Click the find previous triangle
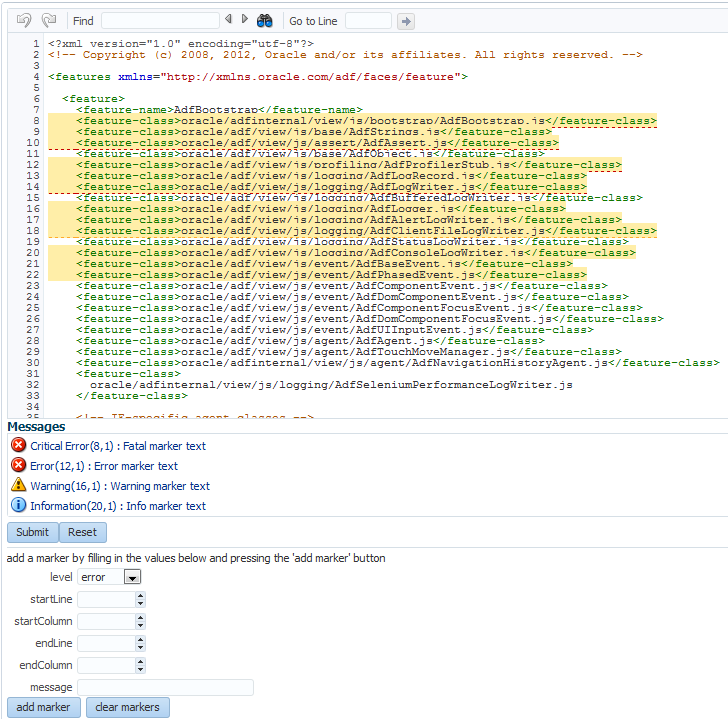Image resolution: width=728 pixels, height=719 pixels. click(x=229, y=19)
